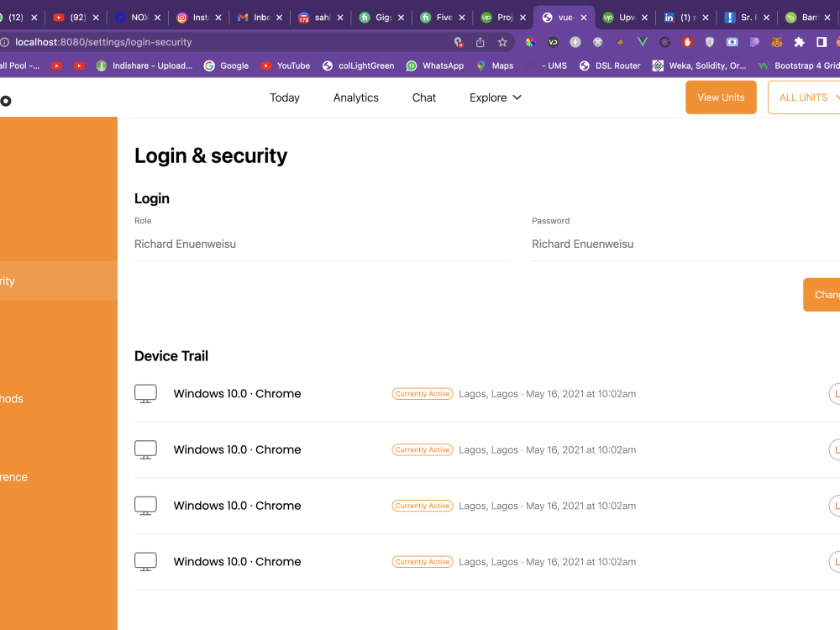840x630 pixels.
Task: Click the red hand-shaped extension icon
Action: tap(685, 41)
